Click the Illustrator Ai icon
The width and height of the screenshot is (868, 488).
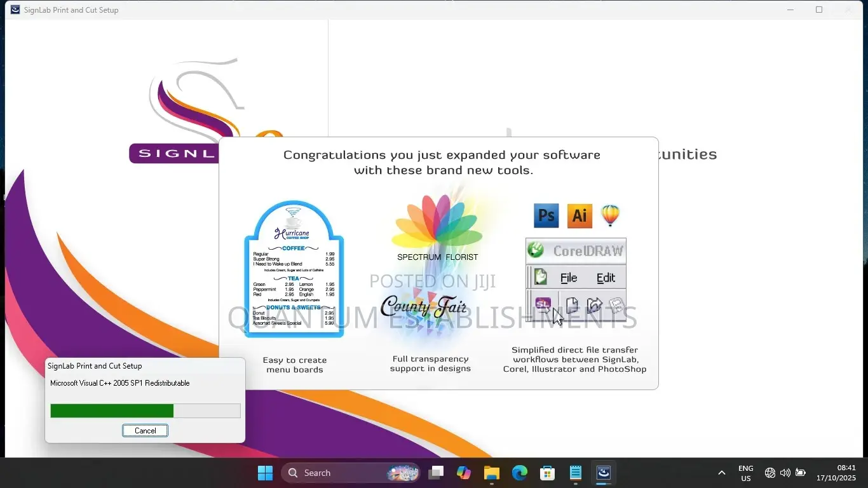click(x=580, y=216)
